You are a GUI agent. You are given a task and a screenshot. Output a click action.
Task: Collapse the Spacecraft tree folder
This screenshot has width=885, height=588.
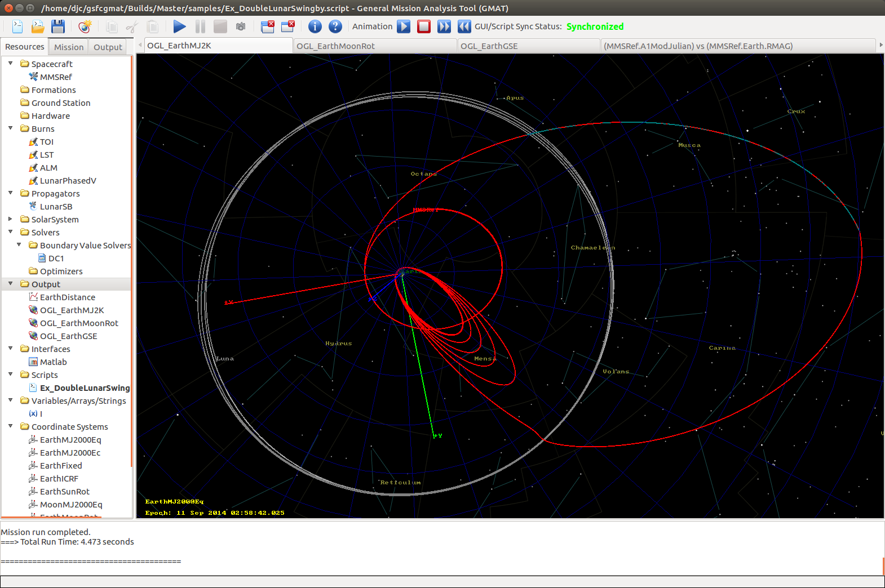(x=10, y=64)
